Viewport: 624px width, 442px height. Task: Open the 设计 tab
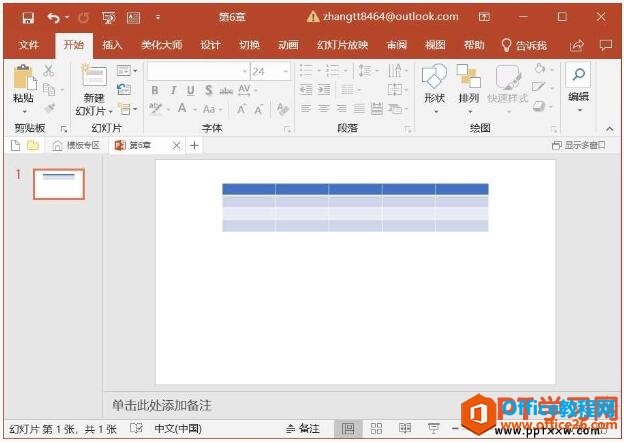(210, 45)
